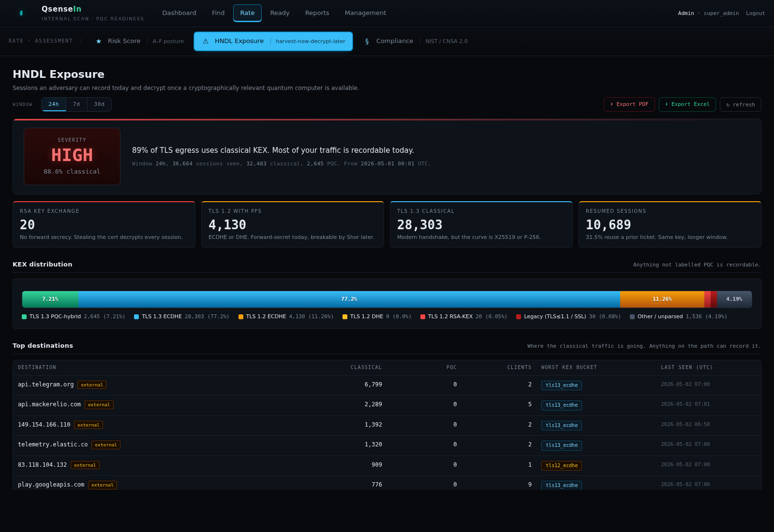This screenshot has height=532, width=774.
Task: Select the 7d window option
Action: 76,104
